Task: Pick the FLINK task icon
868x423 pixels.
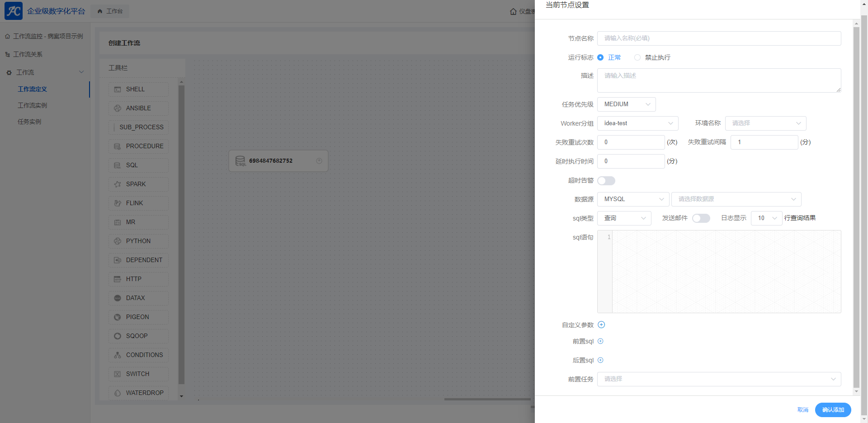Action: (118, 203)
